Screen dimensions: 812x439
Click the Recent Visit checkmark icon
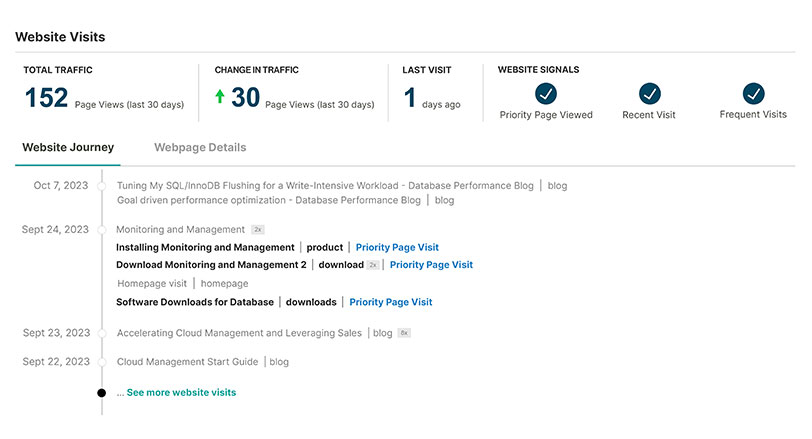pyautogui.click(x=650, y=94)
